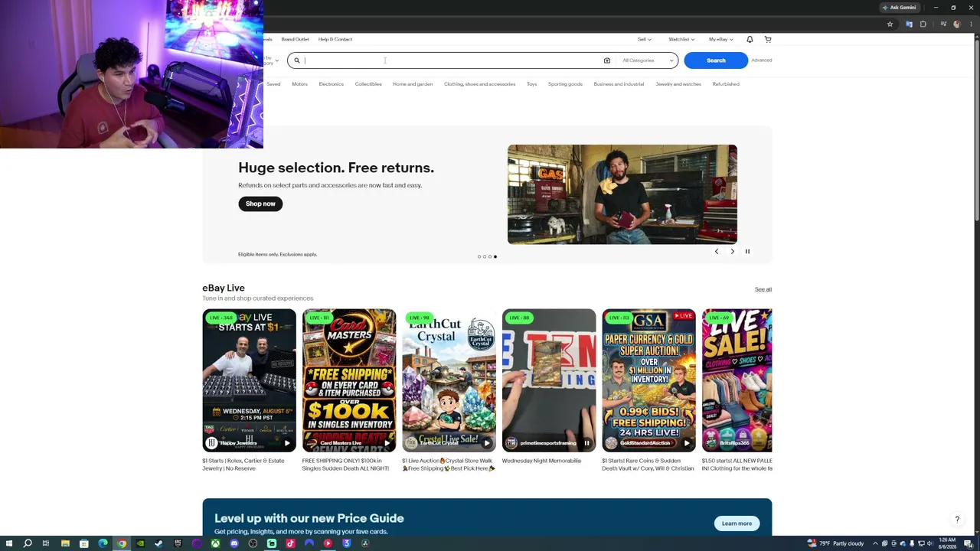Go to previous banner slide

(717, 251)
